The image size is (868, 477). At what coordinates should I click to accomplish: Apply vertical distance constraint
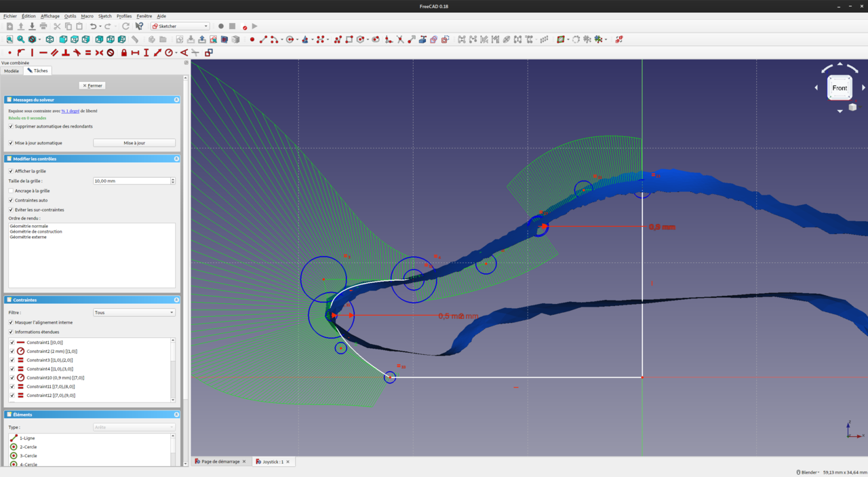point(146,52)
